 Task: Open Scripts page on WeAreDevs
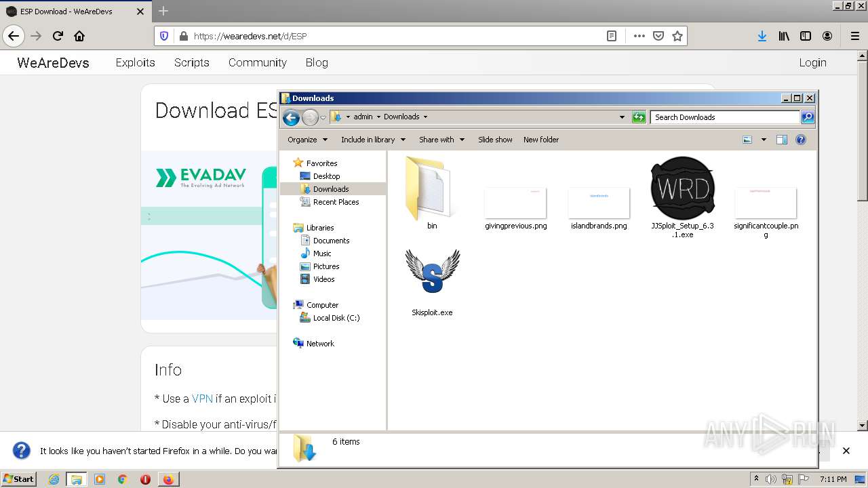point(191,62)
